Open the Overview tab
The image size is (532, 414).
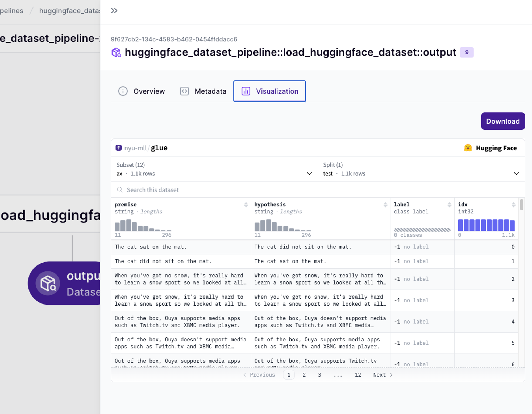click(142, 91)
